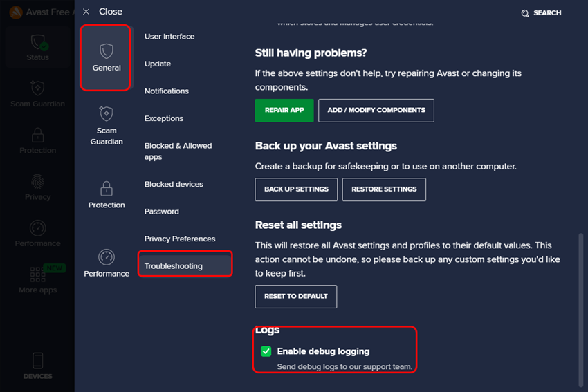Open More apps grid icon
The width and height of the screenshot is (588, 392).
tap(37, 274)
